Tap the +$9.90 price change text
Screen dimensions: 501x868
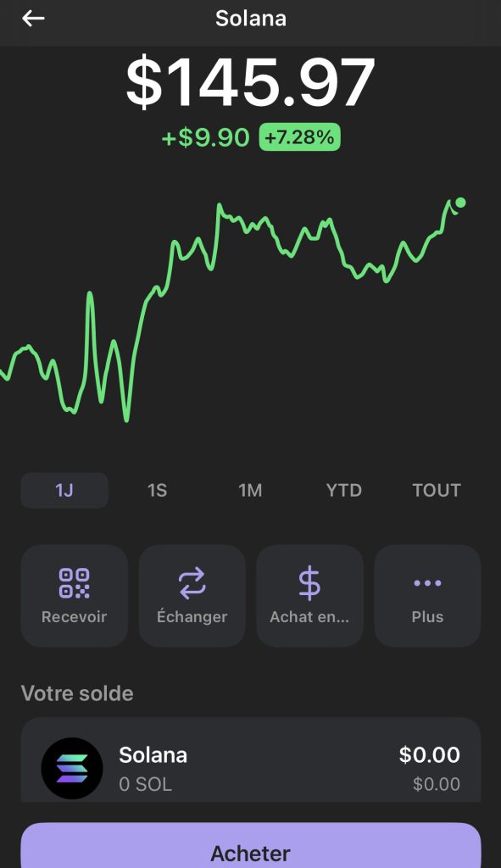[205, 137]
